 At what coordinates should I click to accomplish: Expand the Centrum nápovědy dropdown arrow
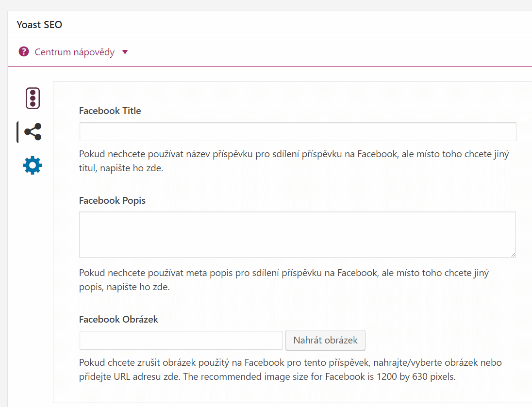pyautogui.click(x=125, y=52)
